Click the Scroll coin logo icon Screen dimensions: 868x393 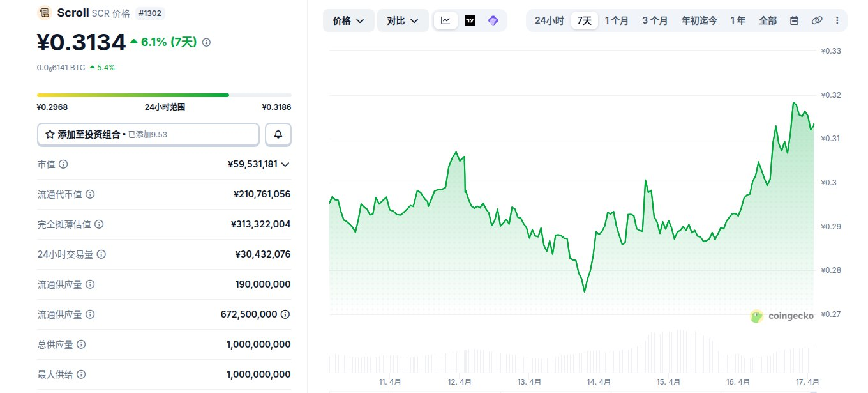(x=45, y=13)
